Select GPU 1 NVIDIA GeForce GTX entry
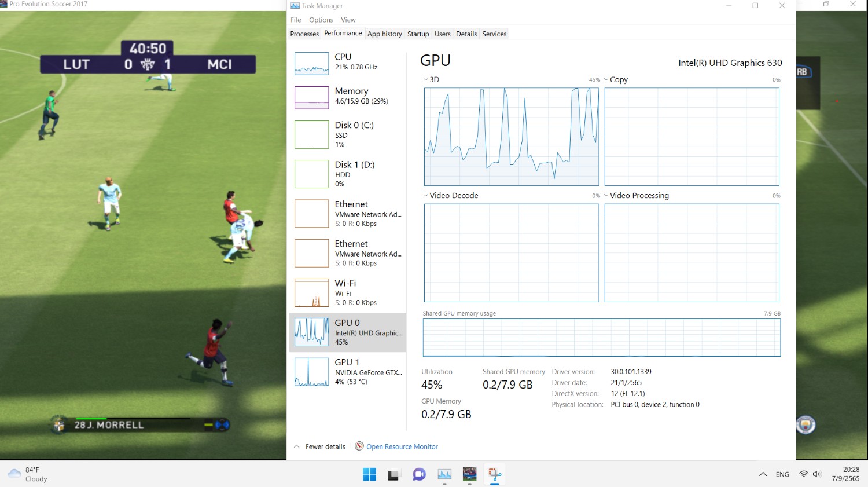 (347, 372)
